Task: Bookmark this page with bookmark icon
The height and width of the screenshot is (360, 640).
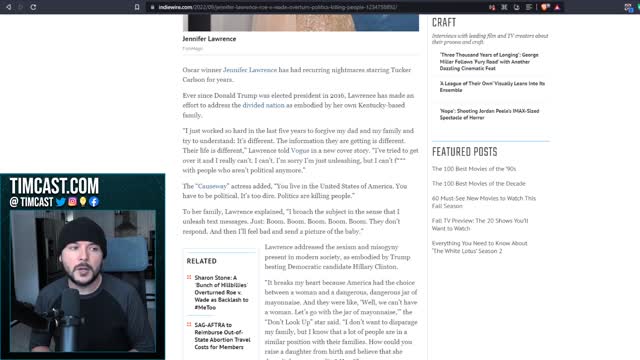Action: pyautogui.click(x=137, y=7)
